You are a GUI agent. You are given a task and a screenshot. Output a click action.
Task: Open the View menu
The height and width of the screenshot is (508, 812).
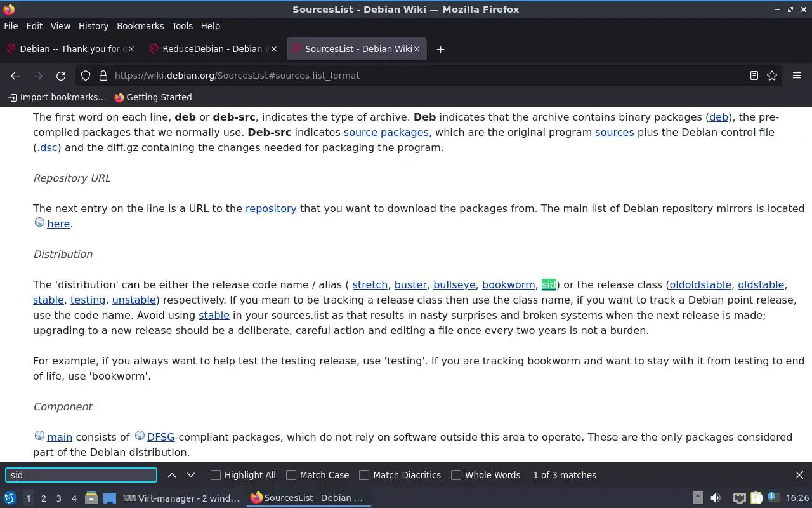point(60,26)
